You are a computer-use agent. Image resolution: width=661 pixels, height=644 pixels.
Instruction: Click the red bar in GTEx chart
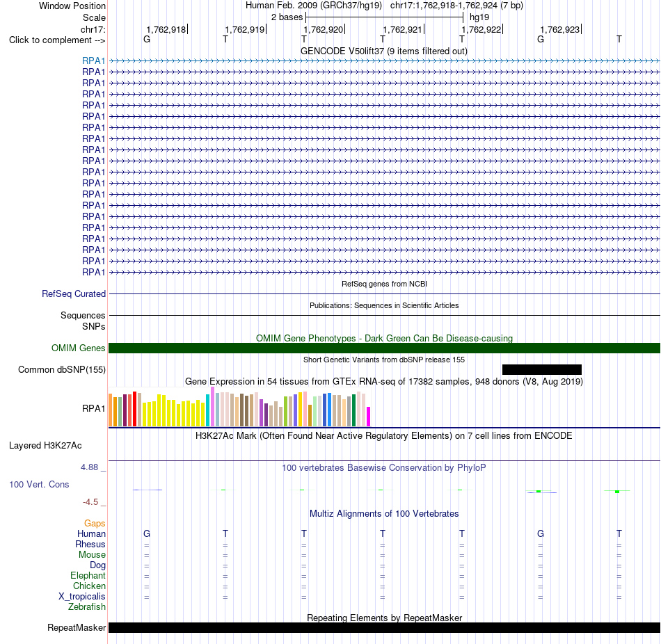pyautogui.click(x=134, y=409)
